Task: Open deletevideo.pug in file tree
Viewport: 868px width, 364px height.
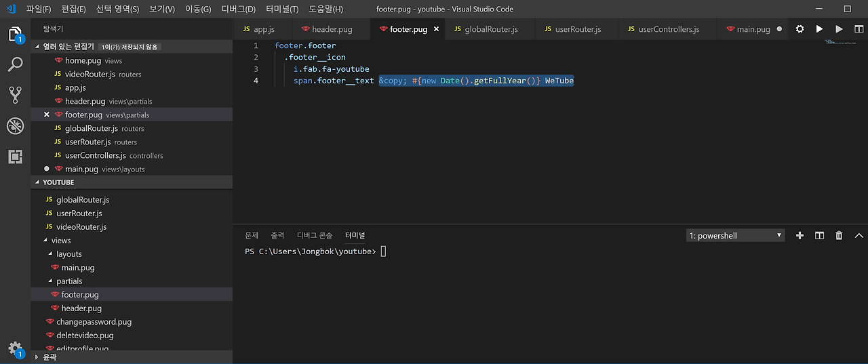Action: click(132, 336)
